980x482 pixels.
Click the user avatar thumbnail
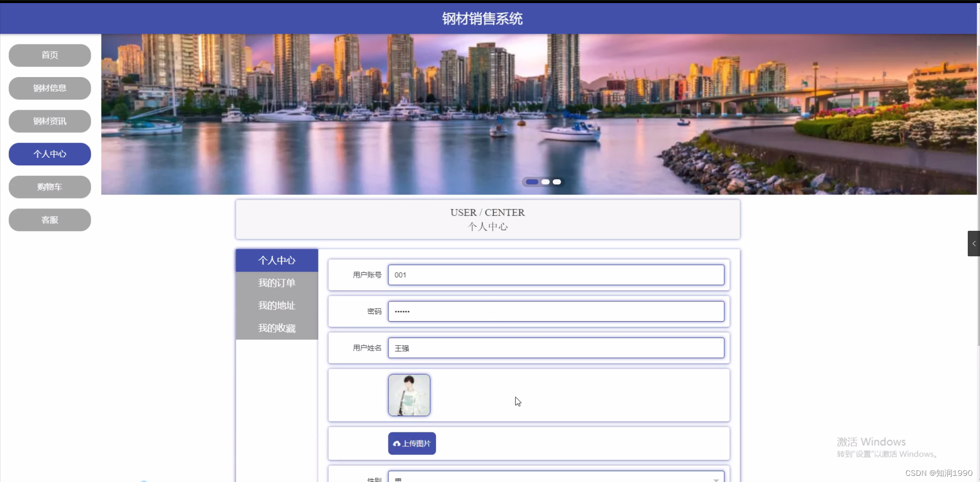pyautogui.click(x=408, y=395)
